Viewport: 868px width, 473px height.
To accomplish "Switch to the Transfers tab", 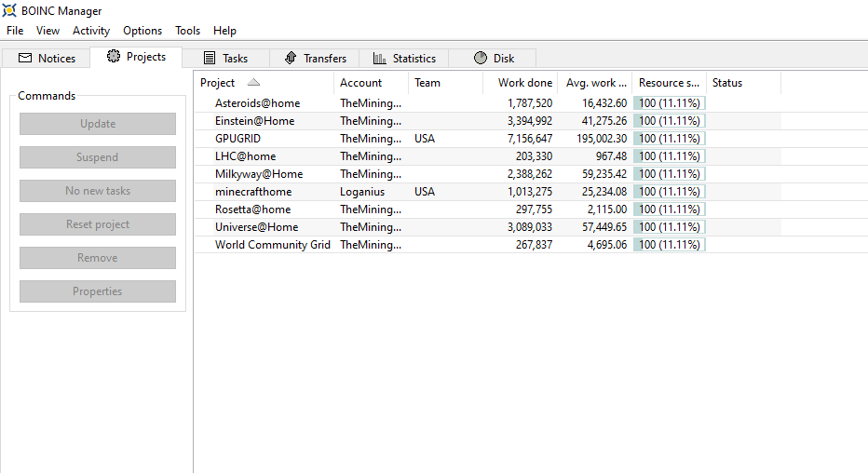I will click(315, 58).
